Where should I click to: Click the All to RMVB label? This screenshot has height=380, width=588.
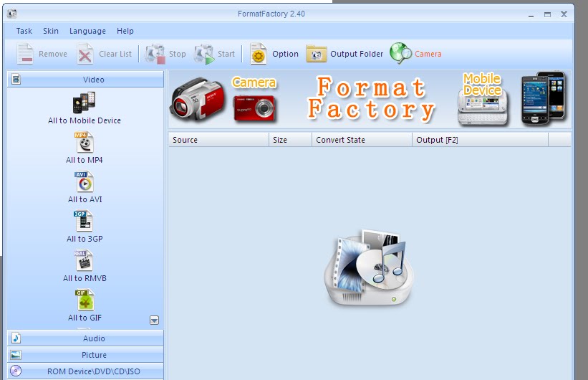coord(85,278)
